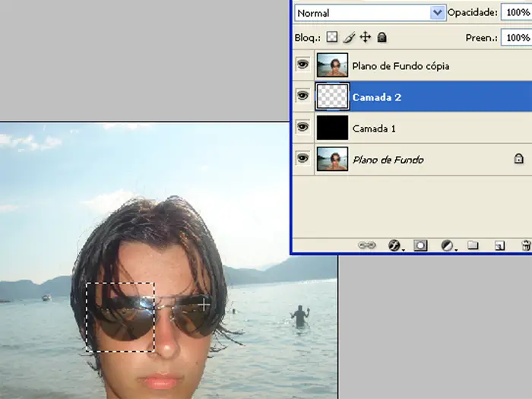Delete layer with the trash icon
Screen dimensions: 532x399
[x=525, y=245]
